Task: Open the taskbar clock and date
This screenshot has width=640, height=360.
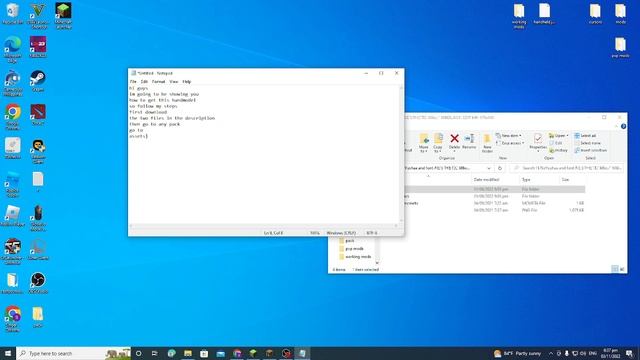Action: pyautogui.click(x=610, y=353)
